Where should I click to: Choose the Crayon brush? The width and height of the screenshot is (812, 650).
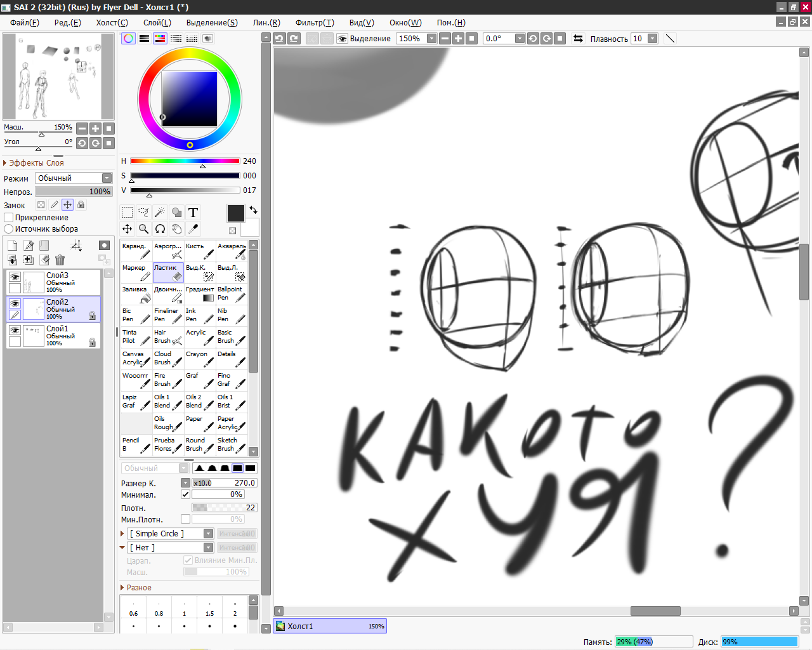coord(200,359)
